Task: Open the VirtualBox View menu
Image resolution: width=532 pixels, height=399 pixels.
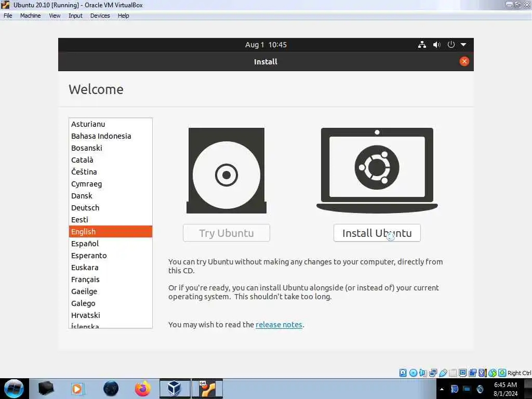Action: (55, 16)
